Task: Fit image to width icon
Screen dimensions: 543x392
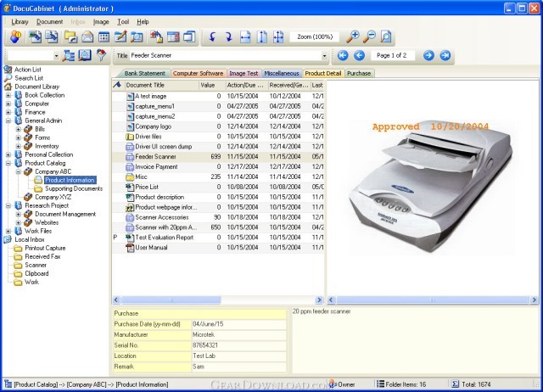Action: (245, 36)
